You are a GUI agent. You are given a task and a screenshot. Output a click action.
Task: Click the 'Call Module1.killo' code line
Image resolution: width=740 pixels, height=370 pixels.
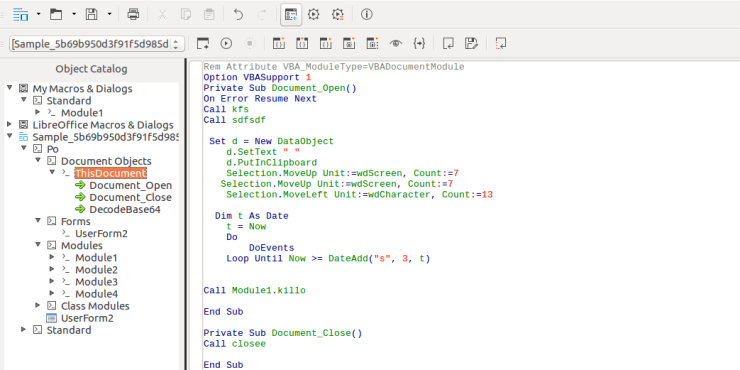254,291
